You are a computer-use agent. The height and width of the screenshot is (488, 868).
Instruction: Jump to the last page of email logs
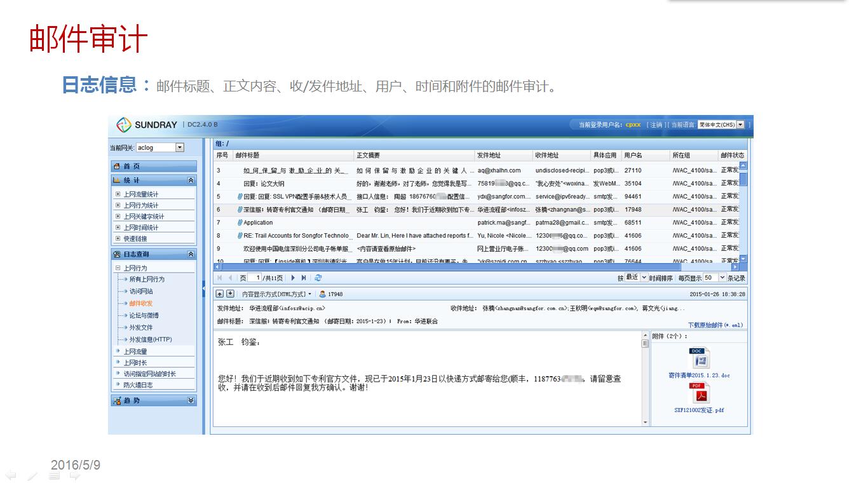click(304, 278)
